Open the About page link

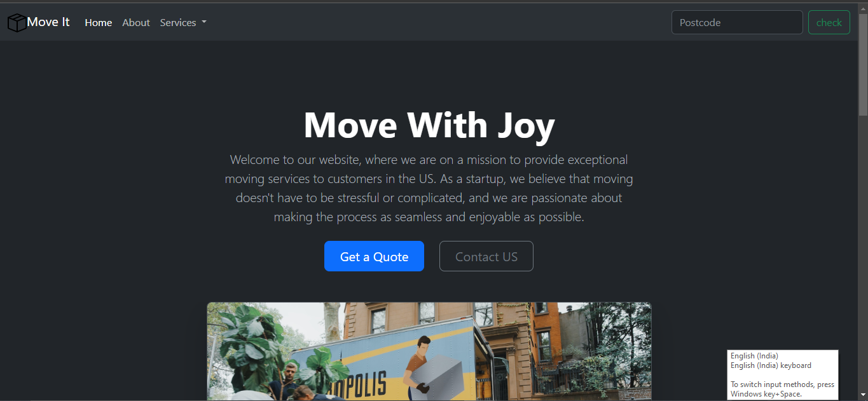click(136, 23)
